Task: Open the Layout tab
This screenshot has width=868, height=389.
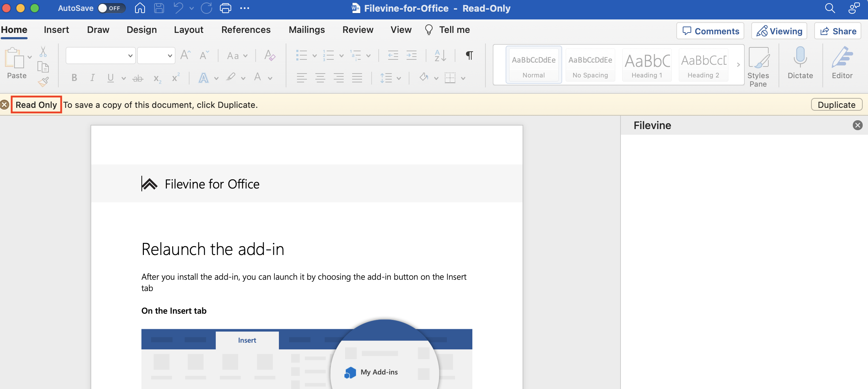Action: (x=188, y=30)
